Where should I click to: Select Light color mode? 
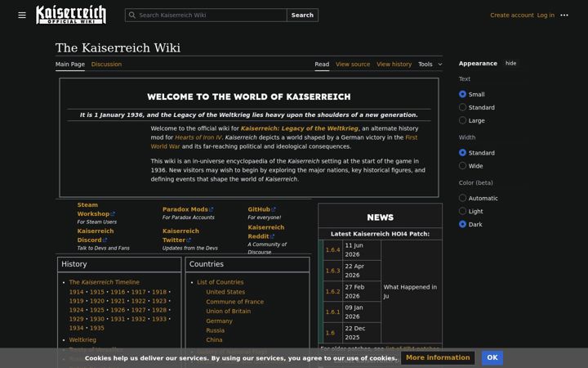tap(462, 212)
